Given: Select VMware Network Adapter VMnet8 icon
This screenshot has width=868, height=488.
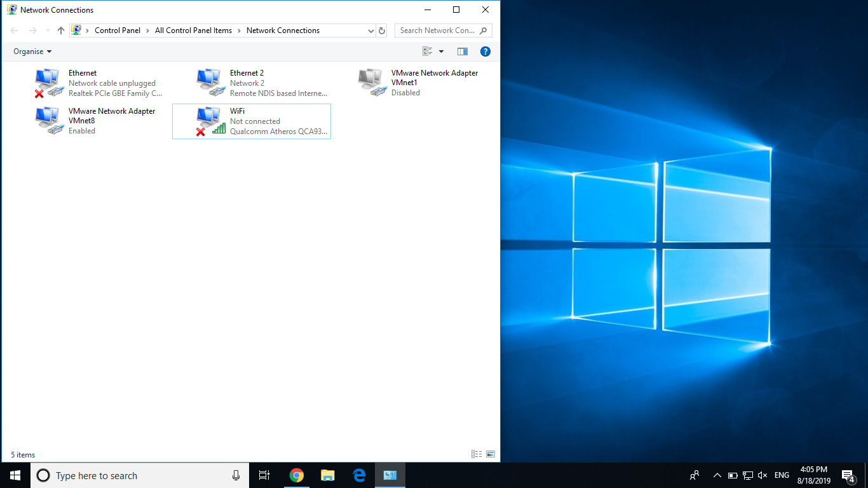Looking at the screenshot, I should [x=50, y=121].
